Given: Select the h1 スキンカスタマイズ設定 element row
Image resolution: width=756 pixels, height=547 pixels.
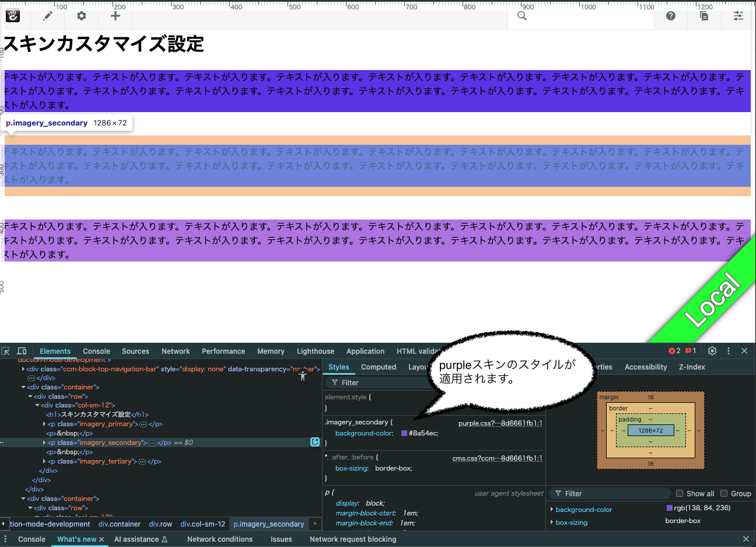Looking at the screenshot, I should pyautogui.click(x=97, y=414).
